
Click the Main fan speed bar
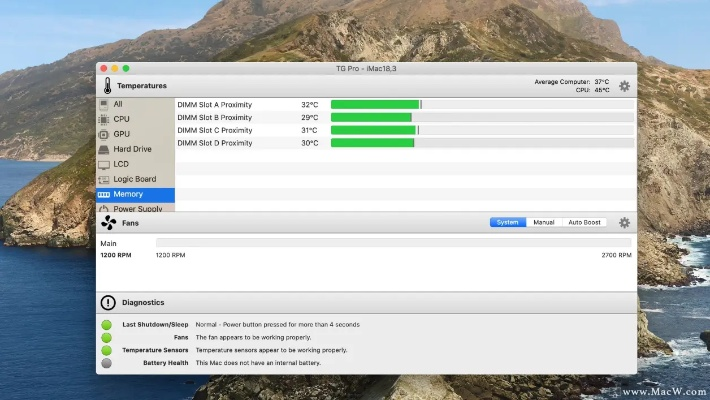click(x=393, y=243)
